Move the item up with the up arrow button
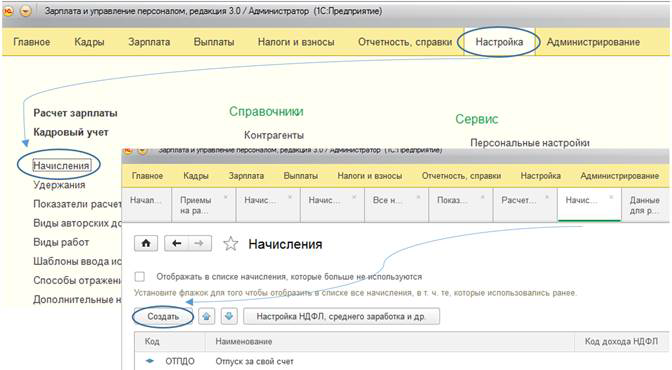The width and height of the screenshot is (672, 370). coord(207,316)
